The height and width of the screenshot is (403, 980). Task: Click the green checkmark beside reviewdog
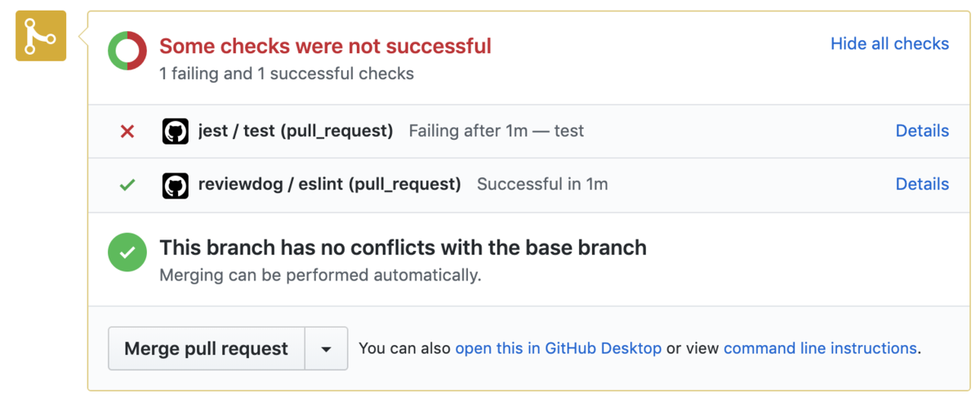click(x=127, y=185)
